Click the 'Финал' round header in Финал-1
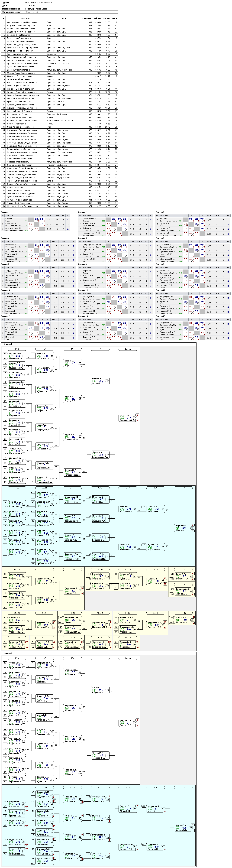 pyautogui.click(x=128, y=349)
